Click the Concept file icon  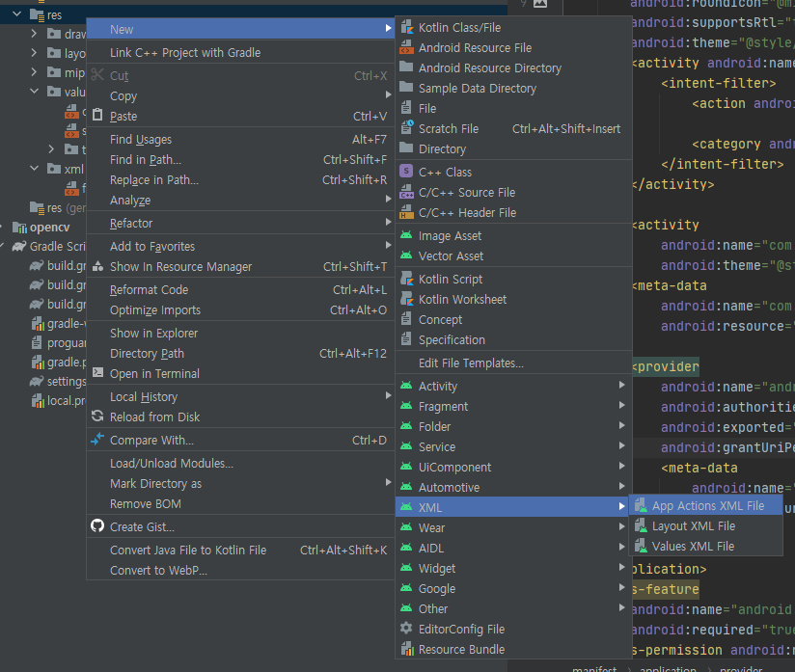pos(406,319)
